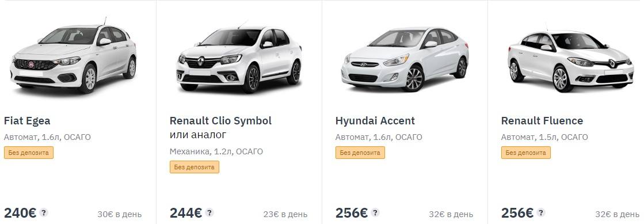Click '23€ в день' daily rate

tap(285, 214)
